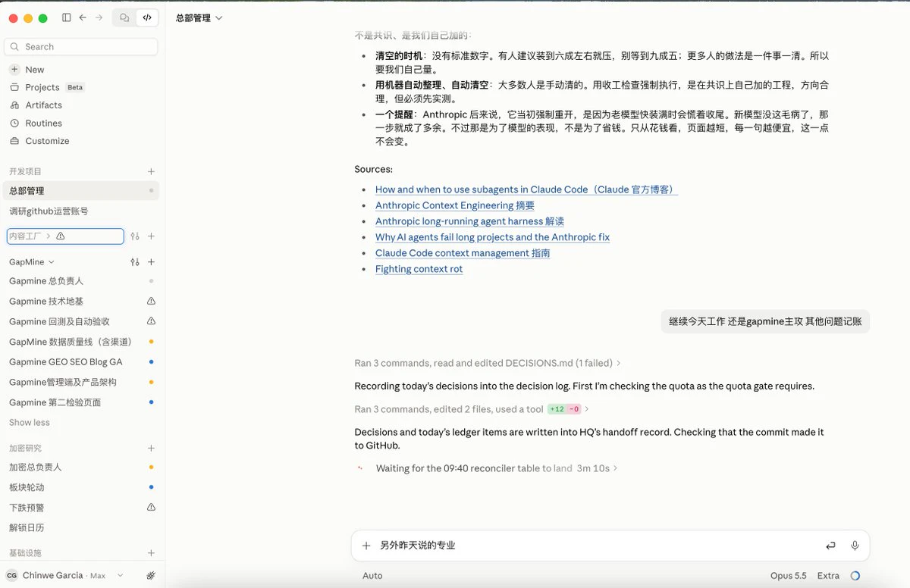The image size is (910, 588).
Task: Expand the Ran 3 commands failed details
Action: [488, 363]
